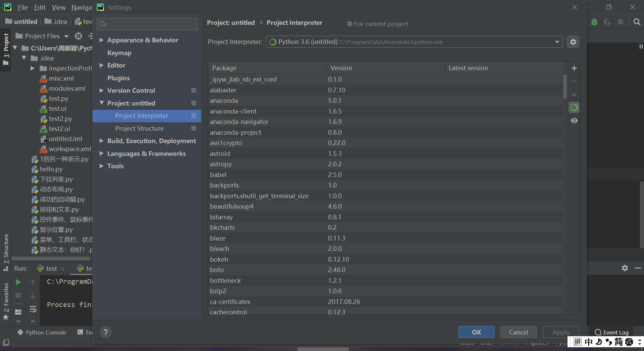
Task: Click into the settings search field
Action: click(x=147, y=24)
